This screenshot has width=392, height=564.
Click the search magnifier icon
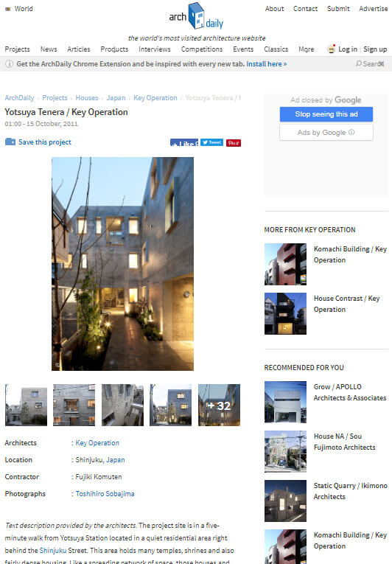[x=359, y=63]
